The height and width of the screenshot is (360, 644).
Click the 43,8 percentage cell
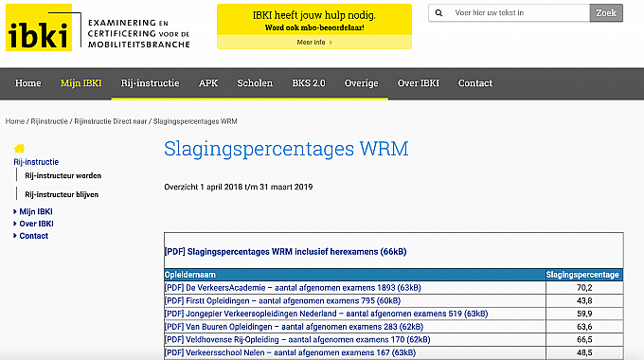pyautogui.click(x=584, y=301)
